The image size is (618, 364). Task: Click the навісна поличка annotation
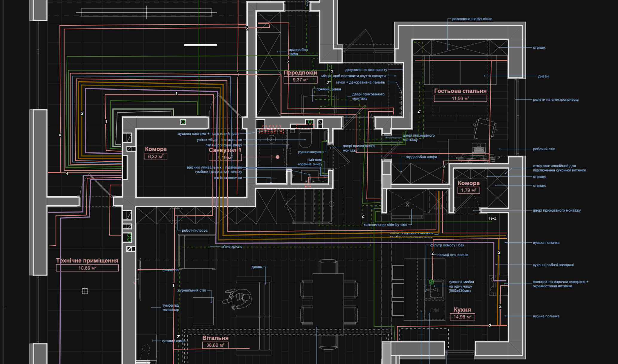pyautogui.click(x=228, y=178)
